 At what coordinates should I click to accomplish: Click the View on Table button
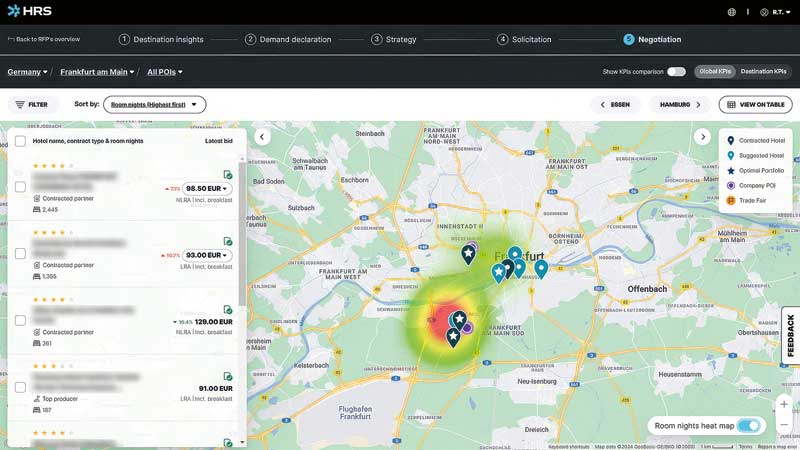pyautogui.click(x=756, y=105)
